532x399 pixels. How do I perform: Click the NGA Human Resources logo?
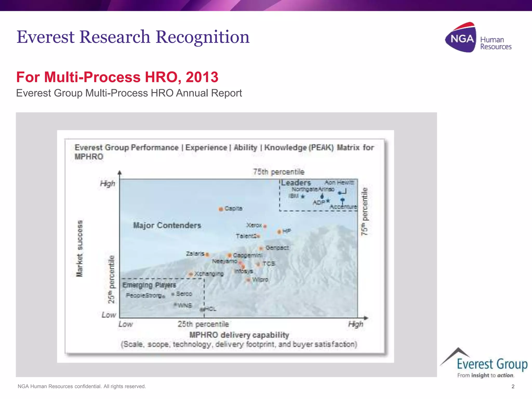478,38
